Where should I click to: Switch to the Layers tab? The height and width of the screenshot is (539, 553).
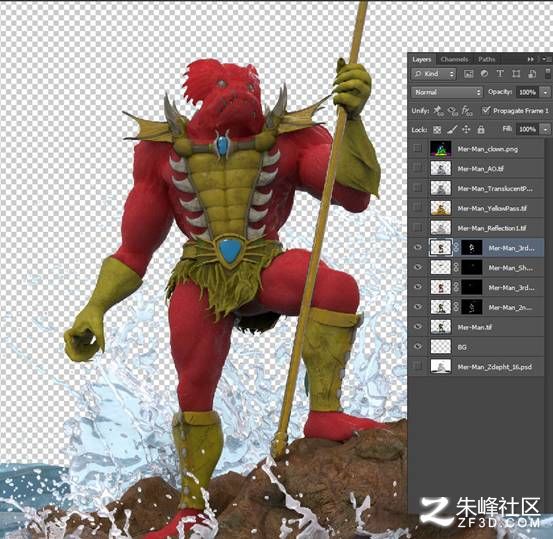[x=422, y=60]
